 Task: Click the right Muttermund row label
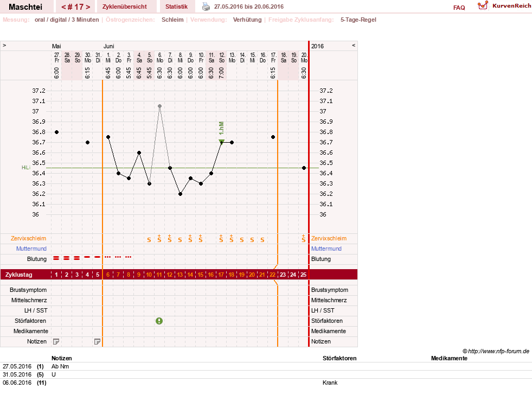click(326, 249)
